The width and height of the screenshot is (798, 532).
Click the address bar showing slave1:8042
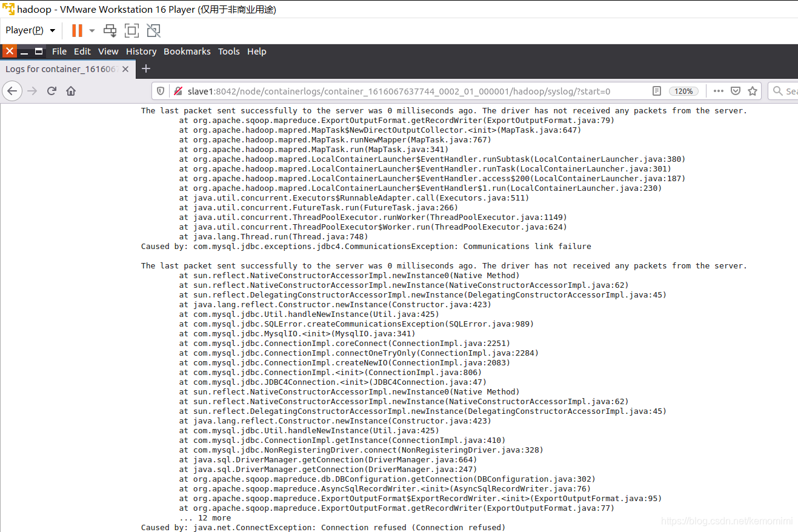tap(364, 91)
